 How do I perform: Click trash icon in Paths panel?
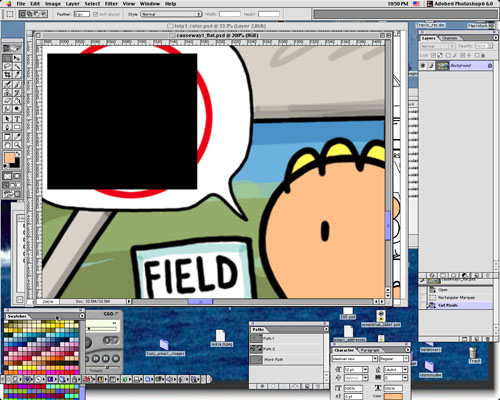coord(317,386)
